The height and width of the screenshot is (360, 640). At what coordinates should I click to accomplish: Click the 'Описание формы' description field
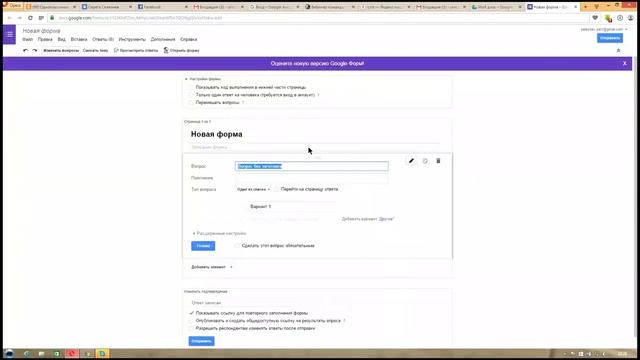pos(315,147)
